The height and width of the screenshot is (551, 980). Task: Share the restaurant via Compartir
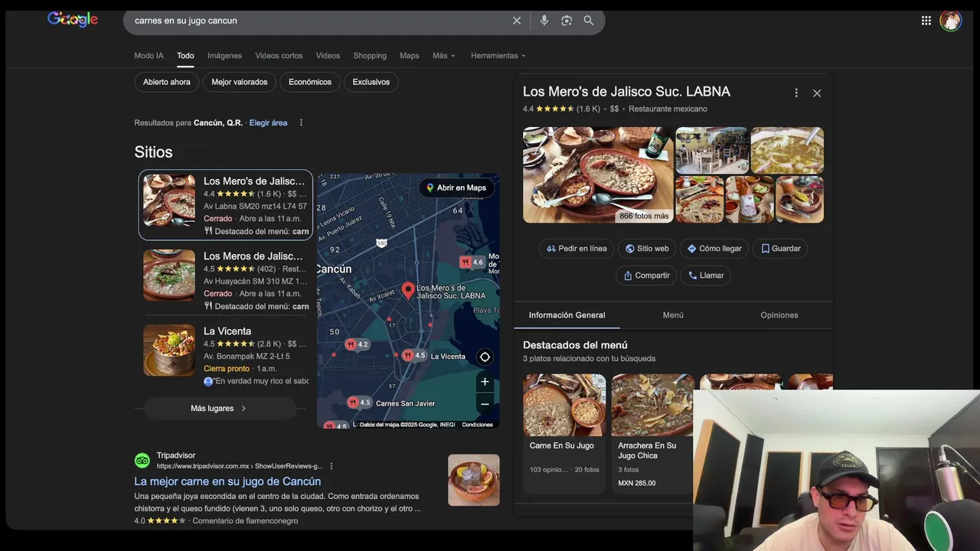pyautogui.click(x=646, y=275)
